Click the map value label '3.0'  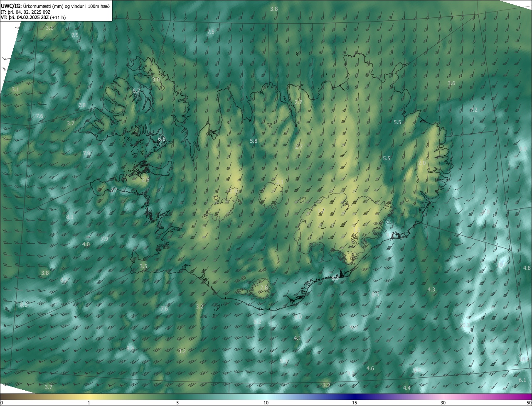pyautogui.click(x=156, y=79)
